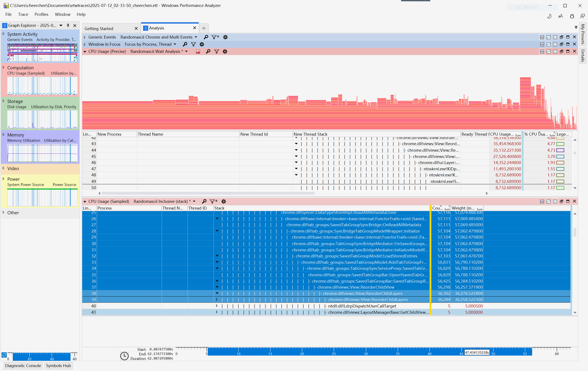Open the Details side panel

(583, 55)
